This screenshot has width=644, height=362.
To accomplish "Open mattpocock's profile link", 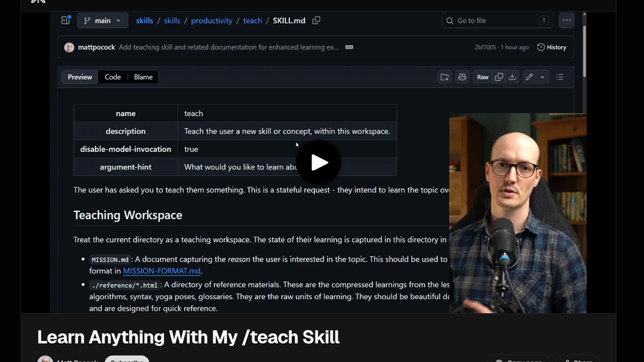I will [x=96, y=47].
